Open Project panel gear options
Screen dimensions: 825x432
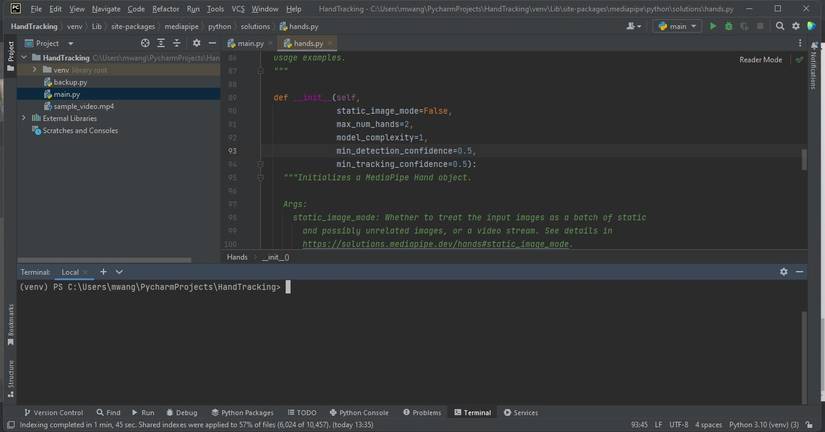pos(196,44)
